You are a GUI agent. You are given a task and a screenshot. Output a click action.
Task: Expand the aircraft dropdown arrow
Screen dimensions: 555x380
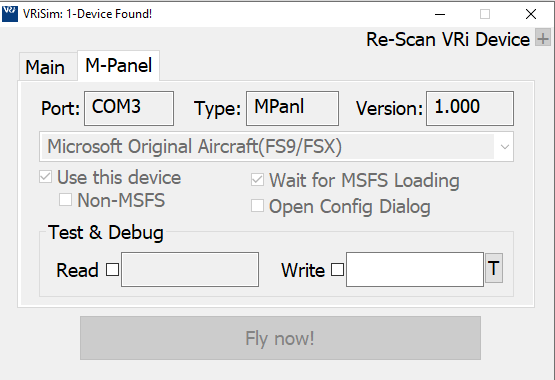505,146
